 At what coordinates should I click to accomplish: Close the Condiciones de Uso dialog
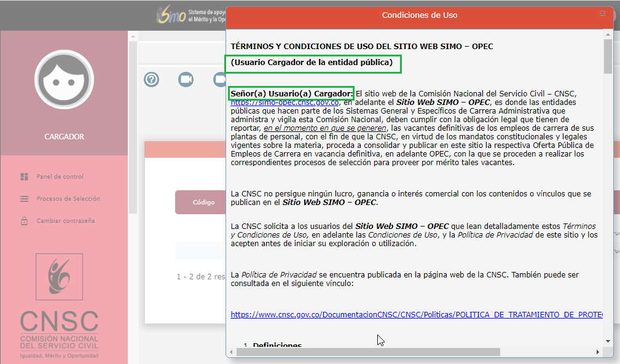pyautogui.click(x=603, y=14)
